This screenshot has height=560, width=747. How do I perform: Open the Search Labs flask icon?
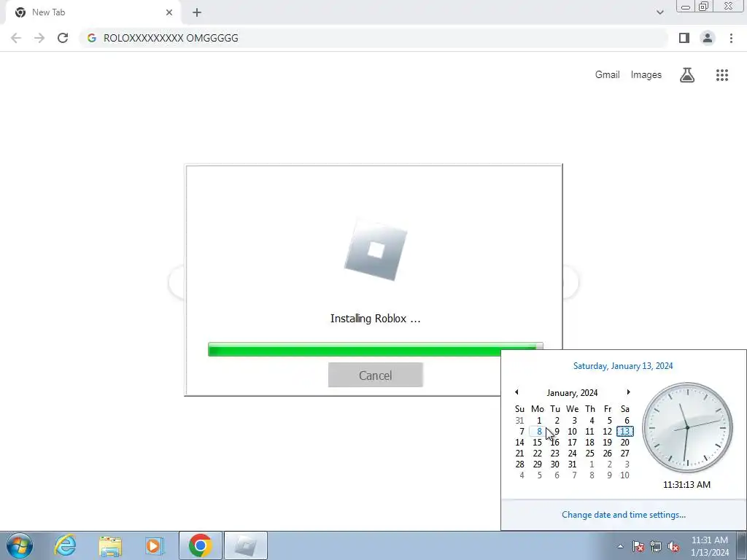687,75
